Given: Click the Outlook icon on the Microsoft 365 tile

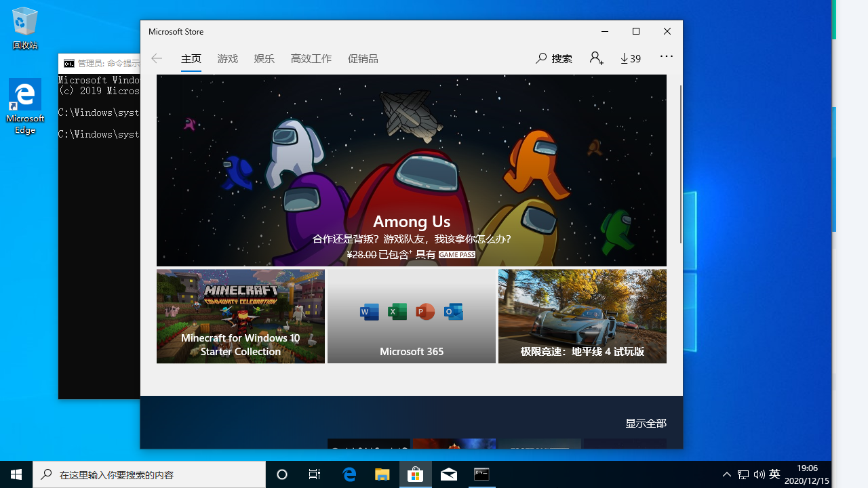Looking at the screenshot, I should tap(453, 312).
